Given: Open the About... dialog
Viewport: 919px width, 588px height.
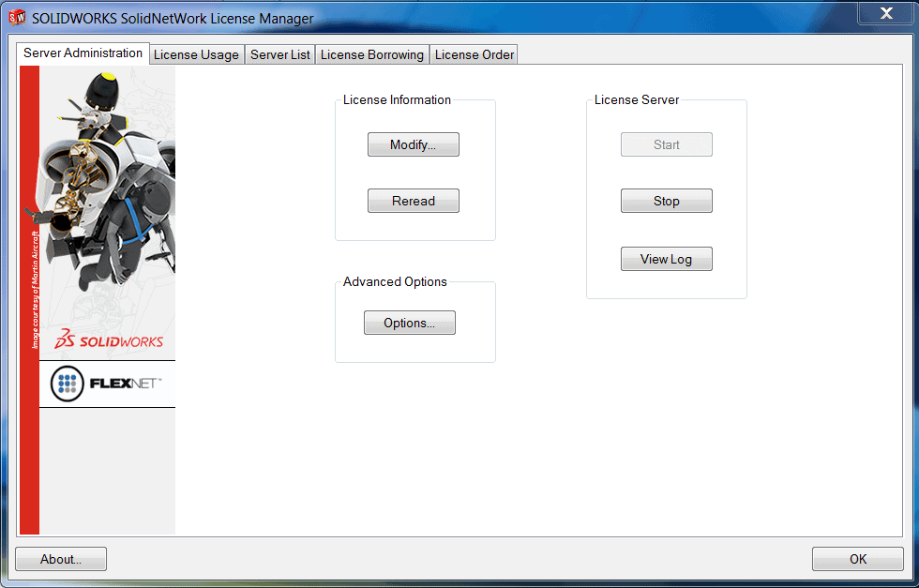Looking at the screenshot, I should (x=61, y=559).
